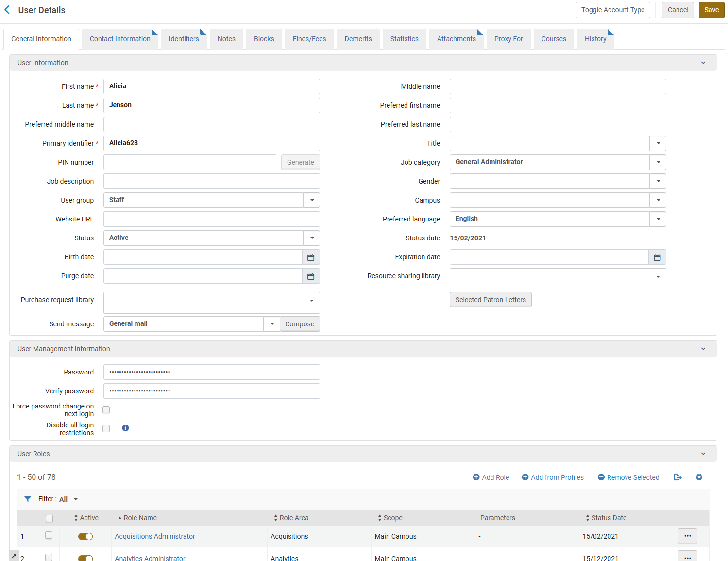728x561 pixels.
Task: Click the Website URL field
Action: pyautogui.click(x=212, y=219)
